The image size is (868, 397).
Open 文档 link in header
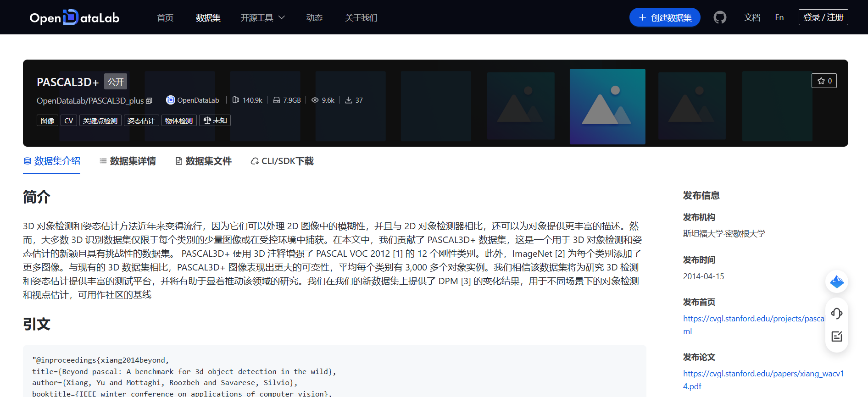click(x=752, y=17)
